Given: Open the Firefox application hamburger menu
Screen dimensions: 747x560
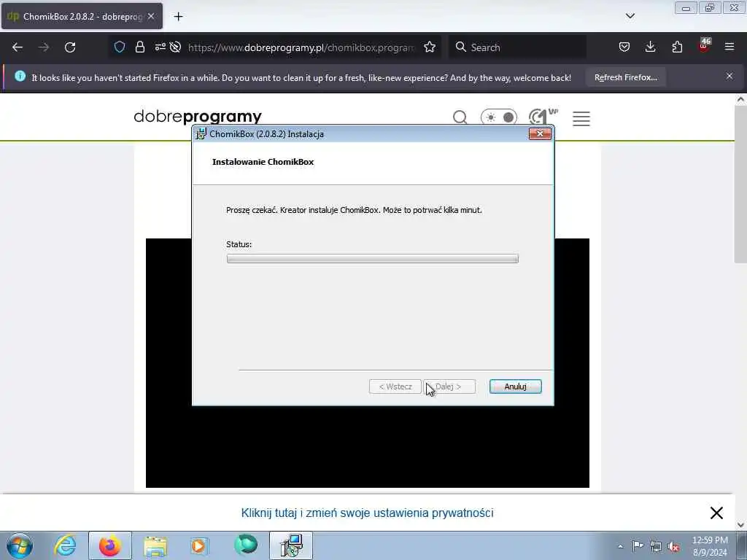Looking at the screenshot, I should pyautogui.click(x=729, y=47).
